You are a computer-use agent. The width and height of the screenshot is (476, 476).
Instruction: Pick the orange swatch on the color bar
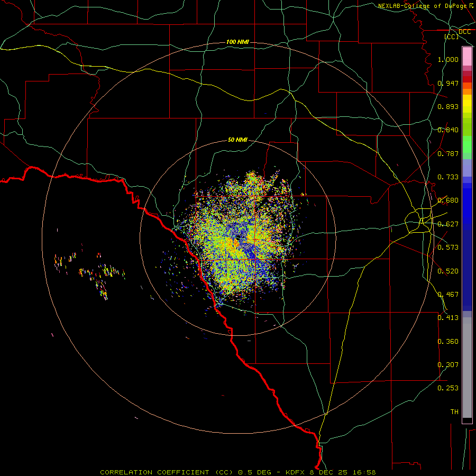tap(467, 91)
